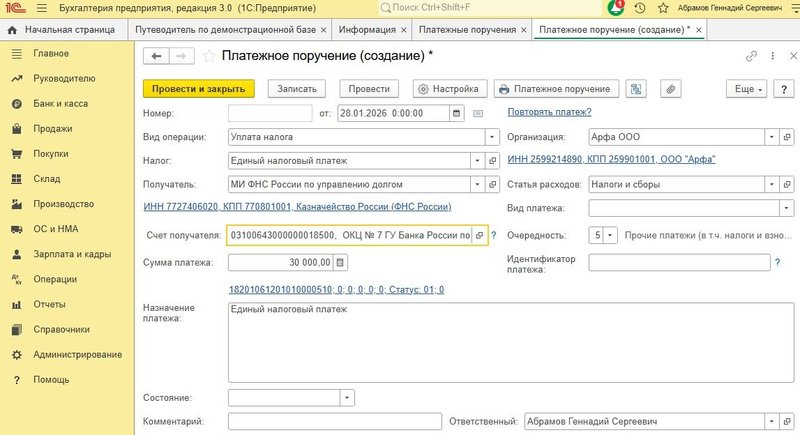This screenshot has height=435, width=800.
Task: Expand the Очередность dropdown arrow
Action: click(610, 235)
